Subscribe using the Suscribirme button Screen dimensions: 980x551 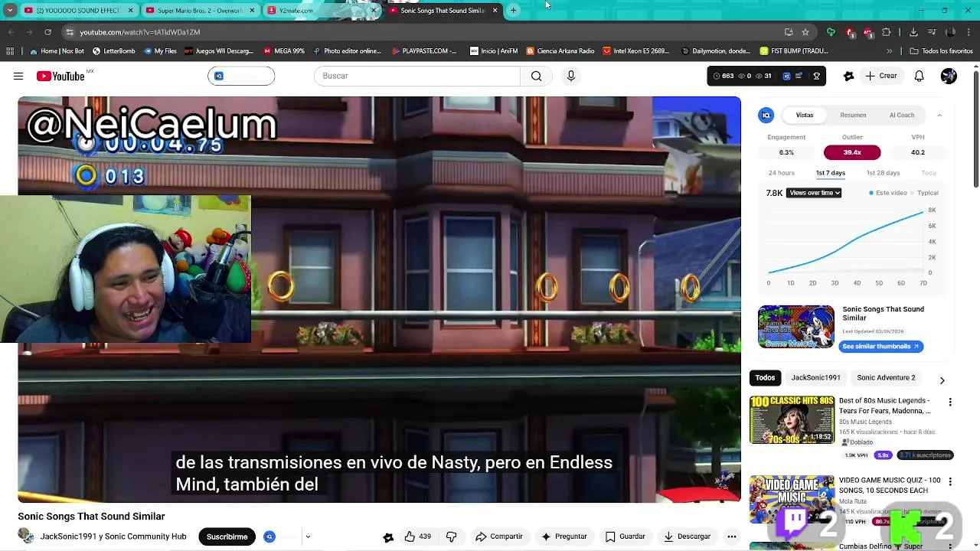pos(227,536)
